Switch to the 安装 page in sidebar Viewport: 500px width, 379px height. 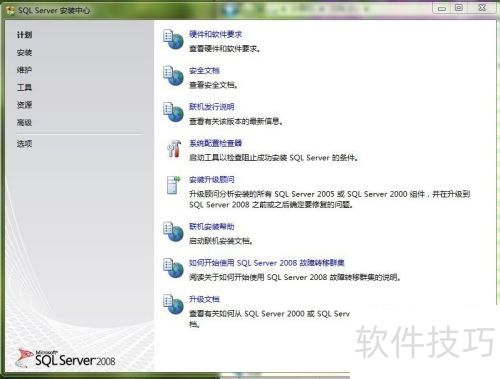(x=24, y=52)
